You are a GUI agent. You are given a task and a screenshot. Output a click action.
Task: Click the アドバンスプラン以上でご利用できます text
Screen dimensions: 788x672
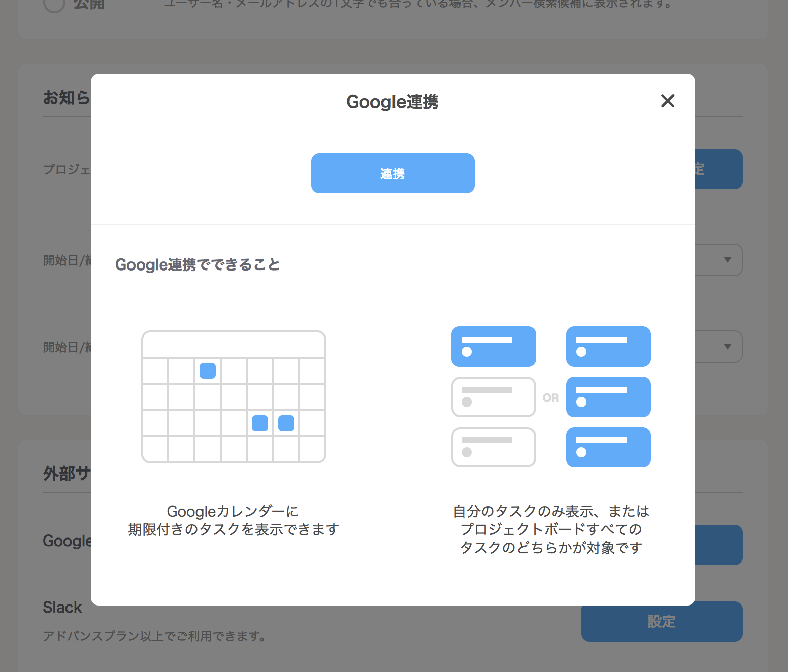(154, 636)
